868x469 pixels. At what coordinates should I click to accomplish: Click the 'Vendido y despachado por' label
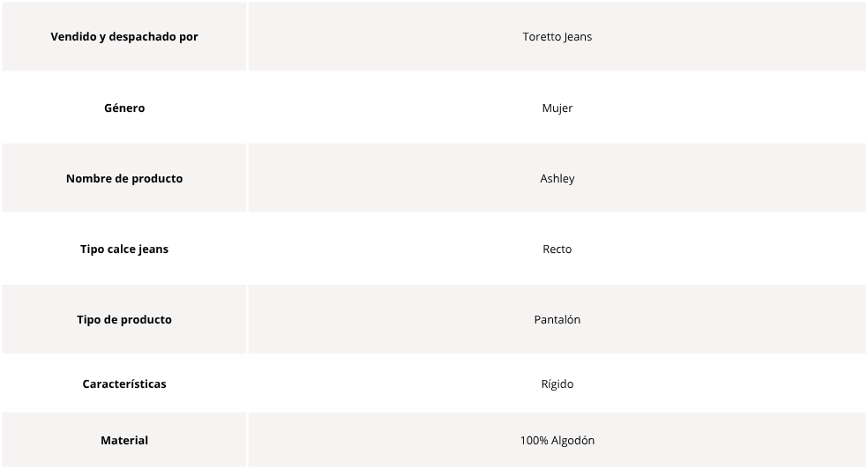click(124, 36)
